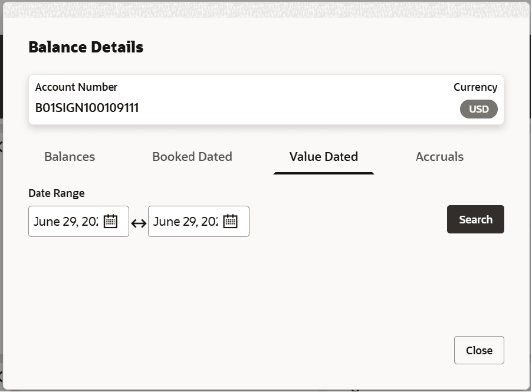The image size is (532, 392).
Task: Switch to the Balances tab
Action: pyautogui.click(x=70, y=157)
